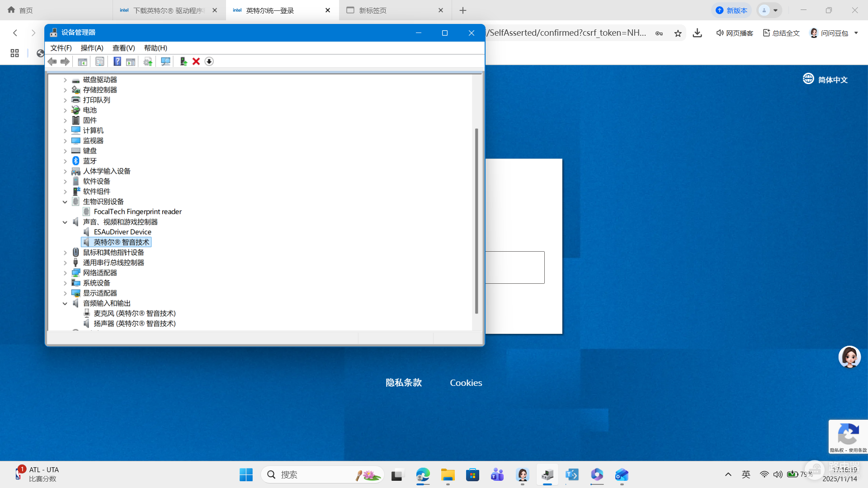868x488 pixels.
Task: Open Microsoft Teams from taskbar
Action: pyautogui.click(x=497, y=474)
